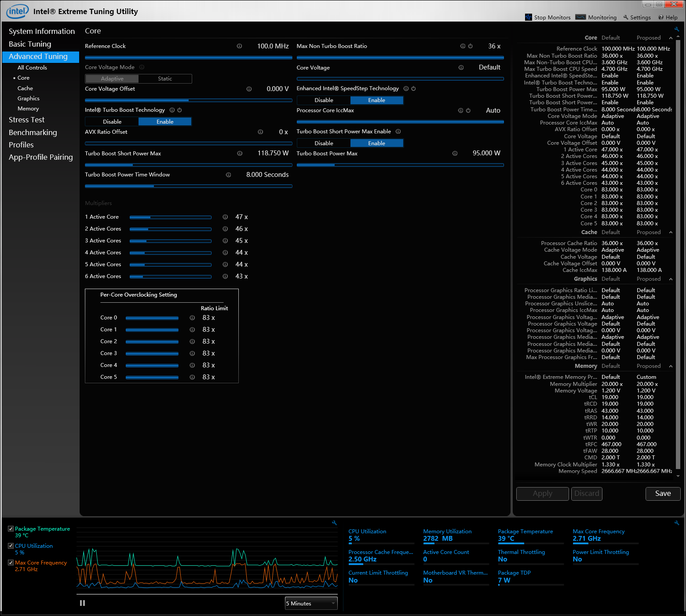The width and height of the screenshot is (686, 616).
Task: Click info icon beside Reference Clock
Action: pos(240,46)
